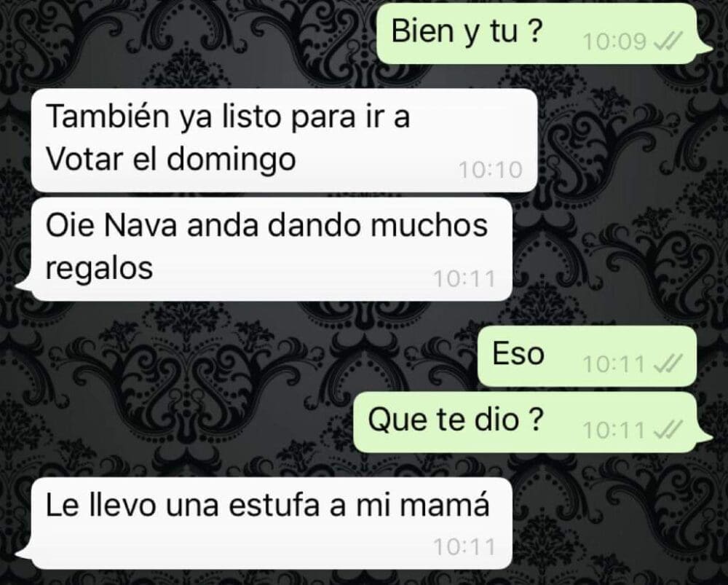Viewport: 728px width, 585px height.
Task: Tap the 10:09 timestamp on the first message
Action: 614,42
